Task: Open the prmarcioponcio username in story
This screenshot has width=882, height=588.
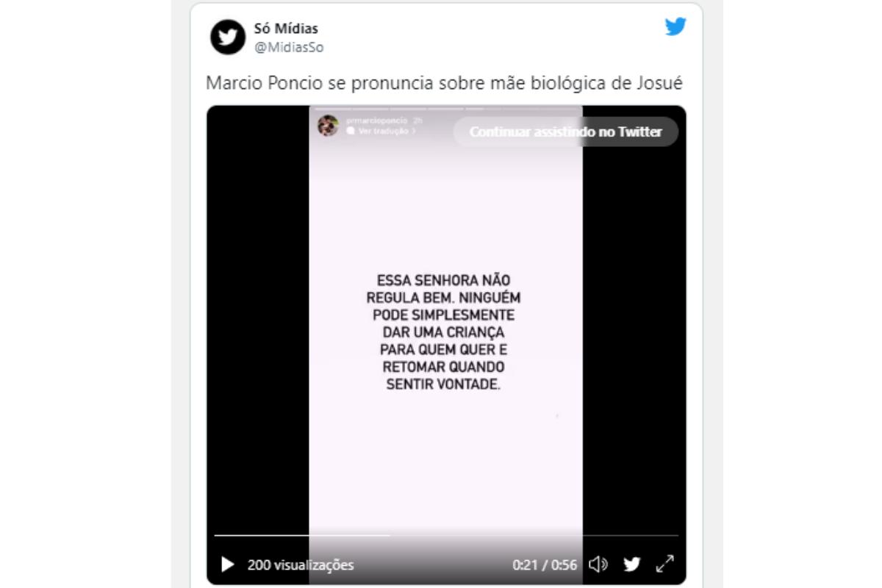Action: point(378,120)
